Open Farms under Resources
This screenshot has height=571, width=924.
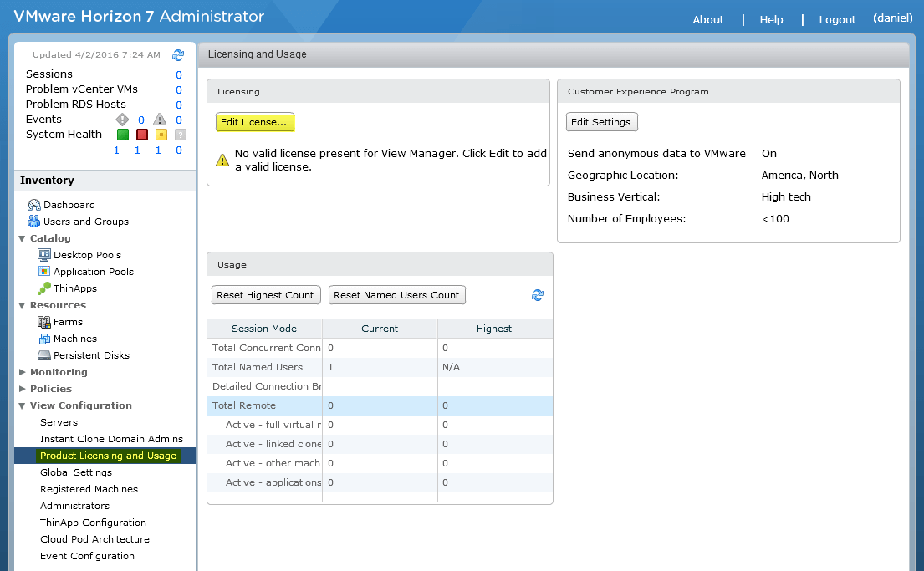tap(68, 322)
